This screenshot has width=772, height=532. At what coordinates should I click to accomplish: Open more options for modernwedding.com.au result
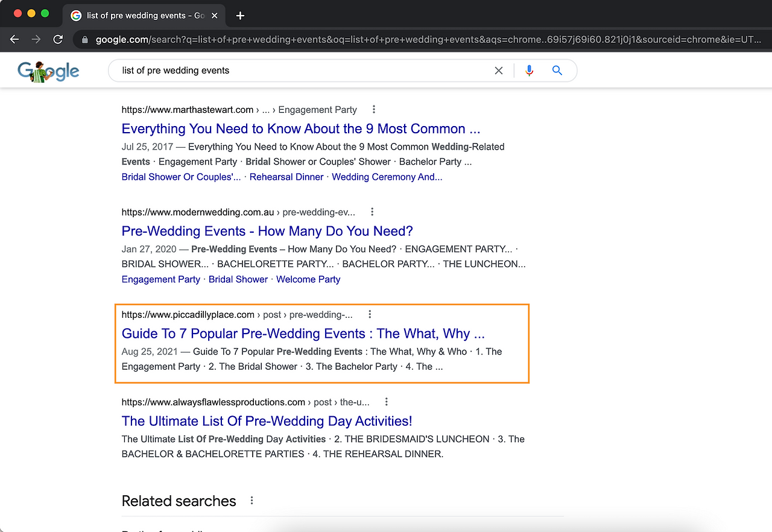(x=372, y=212)
